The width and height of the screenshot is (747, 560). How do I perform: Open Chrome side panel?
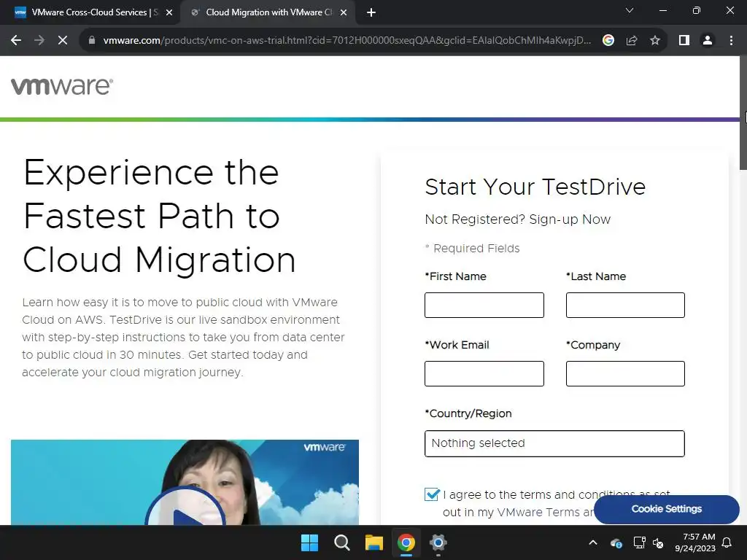684,41
